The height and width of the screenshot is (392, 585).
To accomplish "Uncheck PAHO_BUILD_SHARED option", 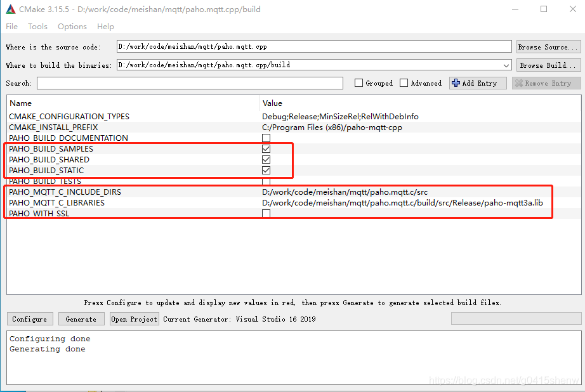I will click(266, 160).
